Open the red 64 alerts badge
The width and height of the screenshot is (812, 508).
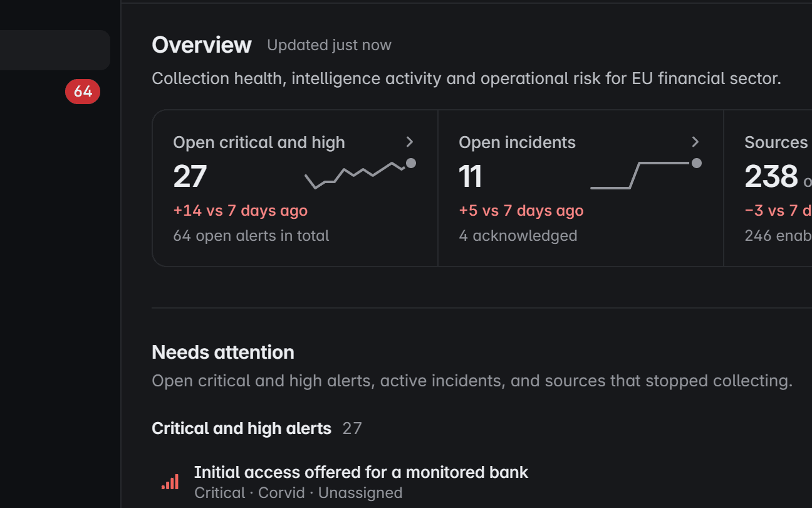coord(83,92)
